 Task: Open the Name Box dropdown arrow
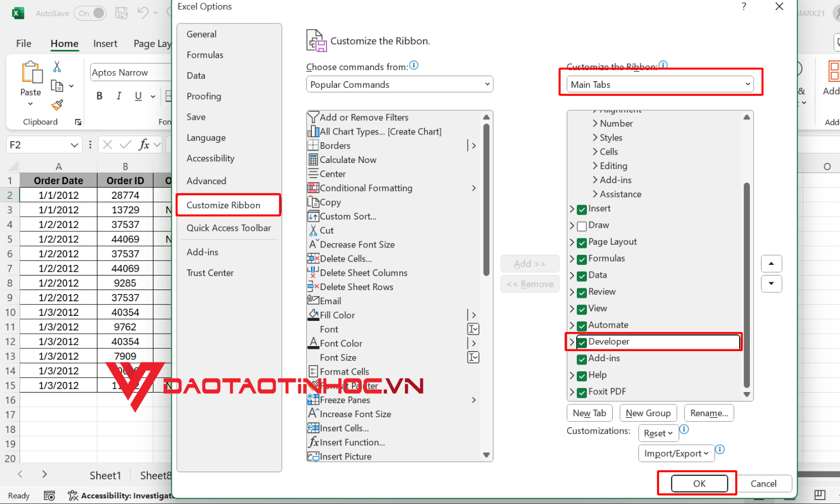coord(74,145)
